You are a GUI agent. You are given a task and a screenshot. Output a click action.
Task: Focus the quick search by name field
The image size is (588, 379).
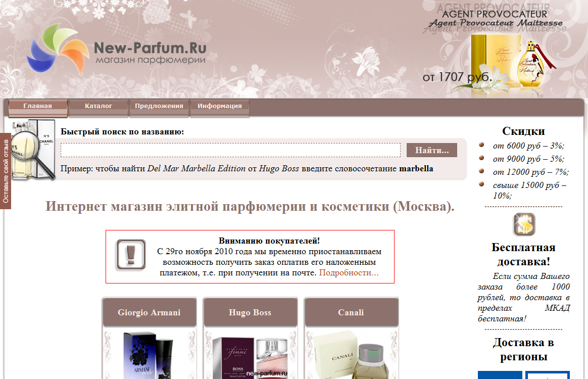(231, 150)
